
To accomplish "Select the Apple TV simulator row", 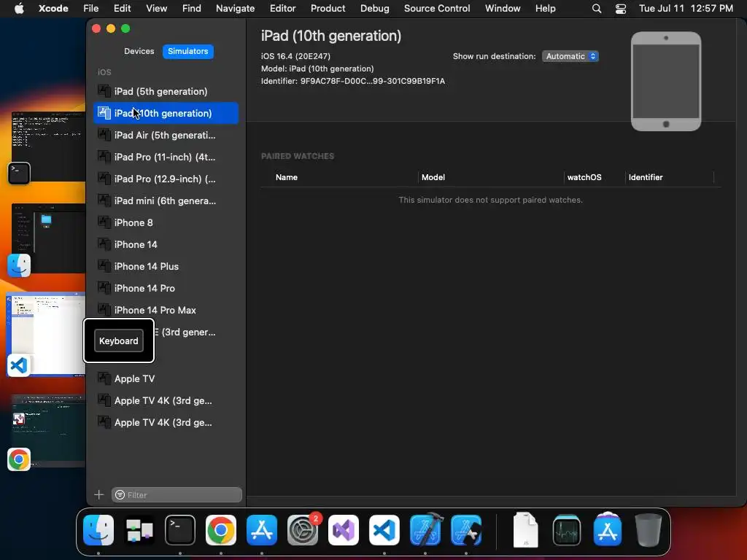I will 166,379.
